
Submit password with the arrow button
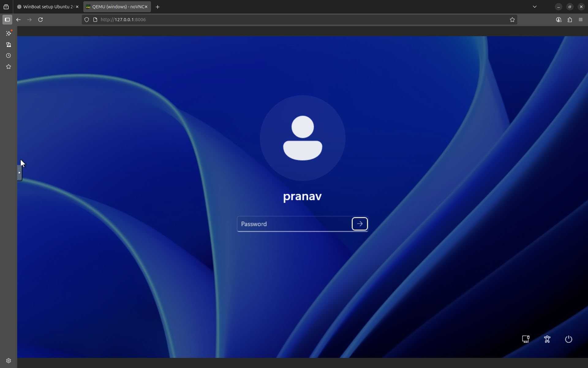[x=360, y=224]
